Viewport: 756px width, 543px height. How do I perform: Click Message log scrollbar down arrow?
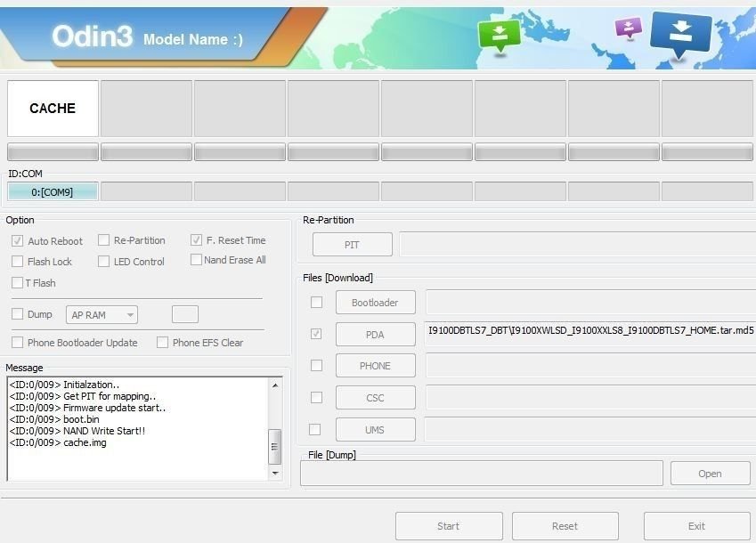(x=275, y=474)
